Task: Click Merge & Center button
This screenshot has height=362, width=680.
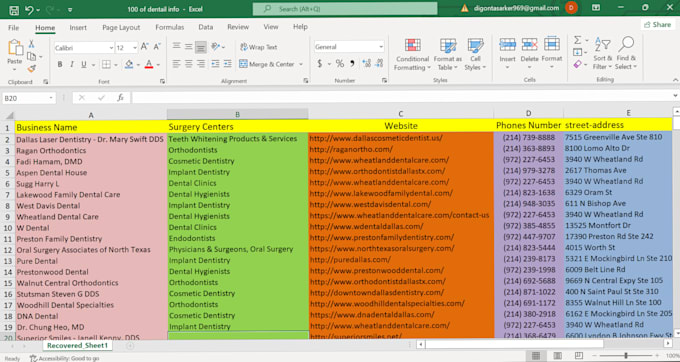Action: tap(267, 64)
